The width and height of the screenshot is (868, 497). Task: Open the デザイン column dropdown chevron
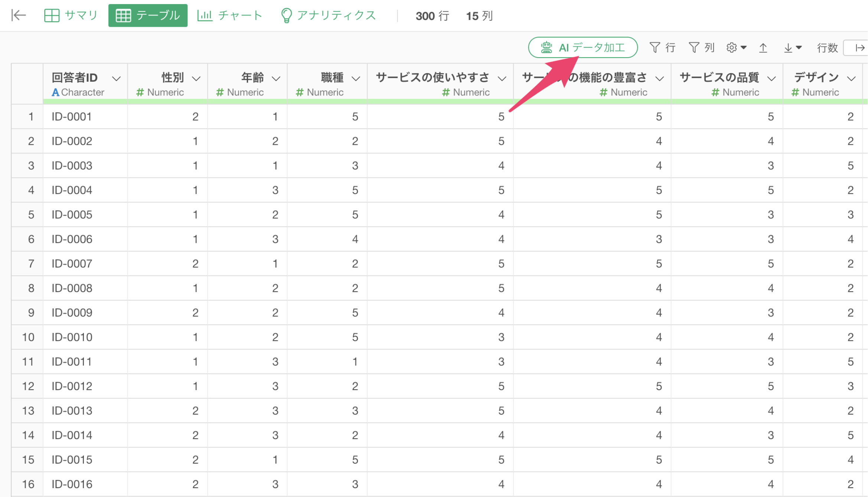click(851, 78)
